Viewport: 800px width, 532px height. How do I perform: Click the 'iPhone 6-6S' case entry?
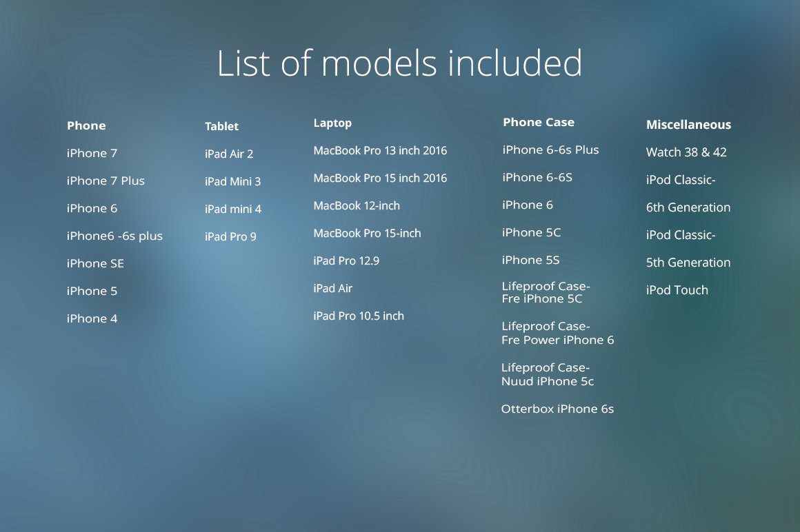pos(537,177)
